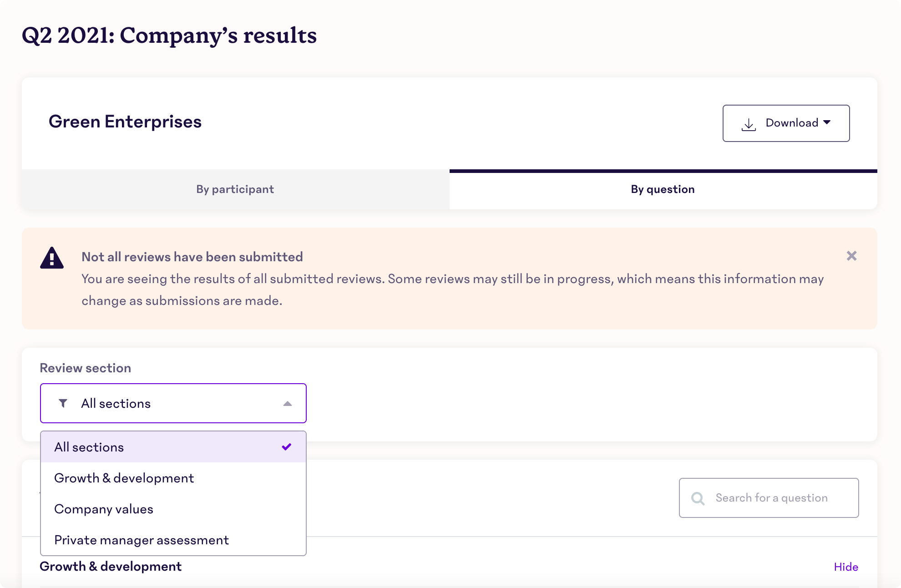Click the filter funnel icon
This screenshot has height=588, width=901.
63,403
